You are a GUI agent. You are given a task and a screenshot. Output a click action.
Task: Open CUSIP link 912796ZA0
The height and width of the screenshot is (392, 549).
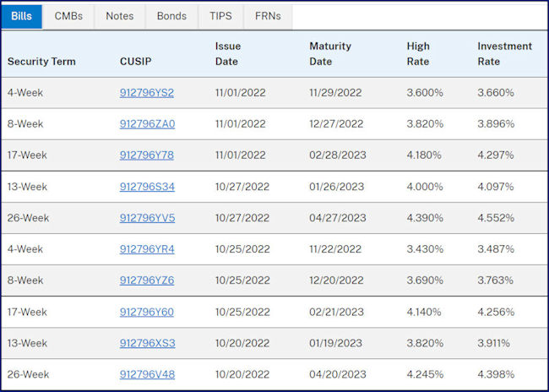tap(147, 124)
